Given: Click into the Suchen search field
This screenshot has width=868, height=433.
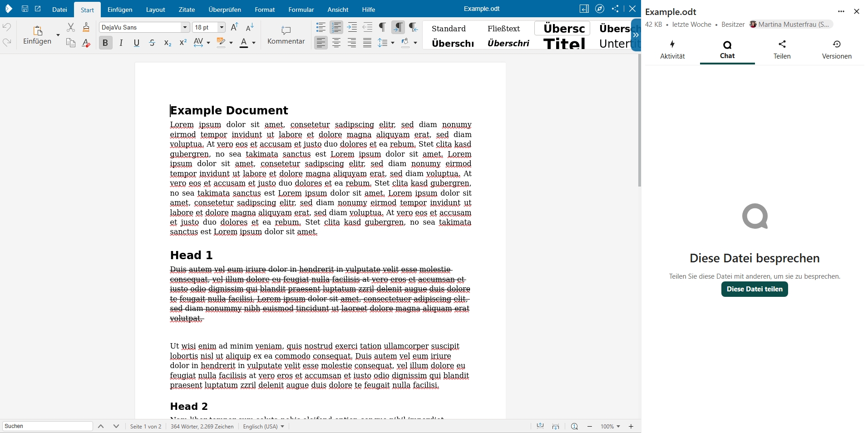Looking at the screenshot, I should tap(48, 426).
